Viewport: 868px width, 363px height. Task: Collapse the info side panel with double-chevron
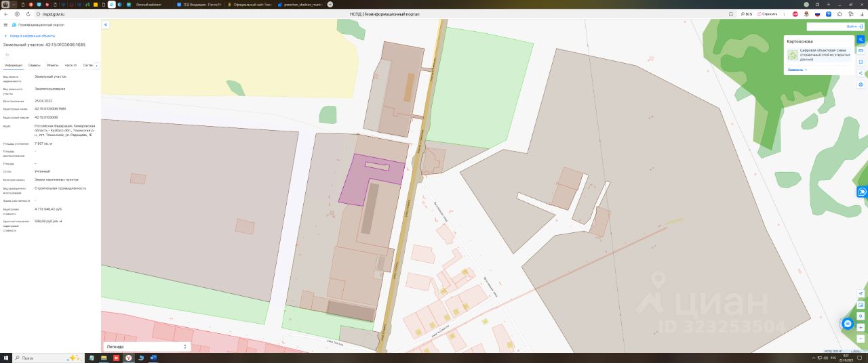[x=105, y=24]
